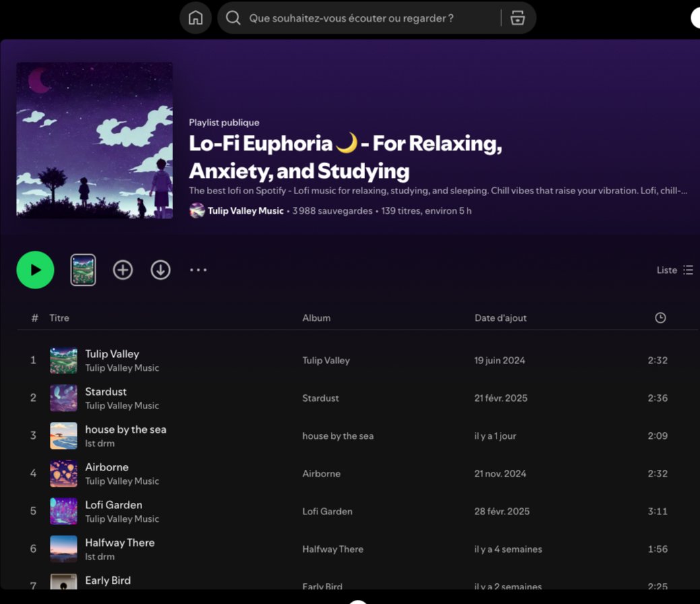700x604 pixels.
Task: Click duration 3:11 of Lofi Garden
Action: pyautogui.click(x=658, y=512)
